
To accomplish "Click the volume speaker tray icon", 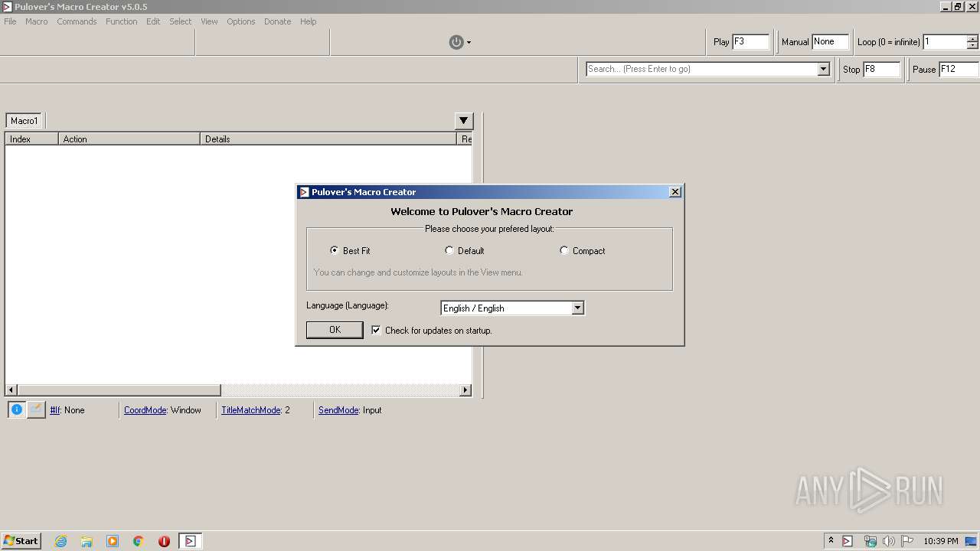I will click(888, 541).
